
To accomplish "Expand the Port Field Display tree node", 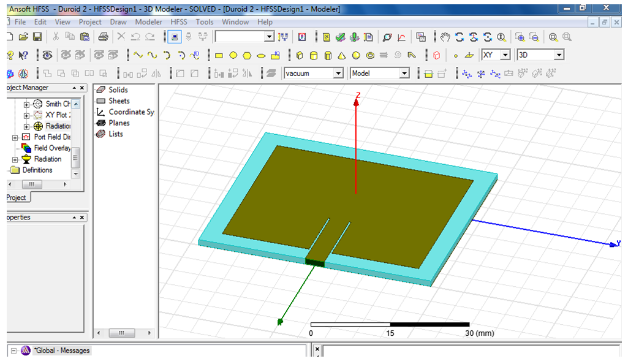I will tap(15, 137).
